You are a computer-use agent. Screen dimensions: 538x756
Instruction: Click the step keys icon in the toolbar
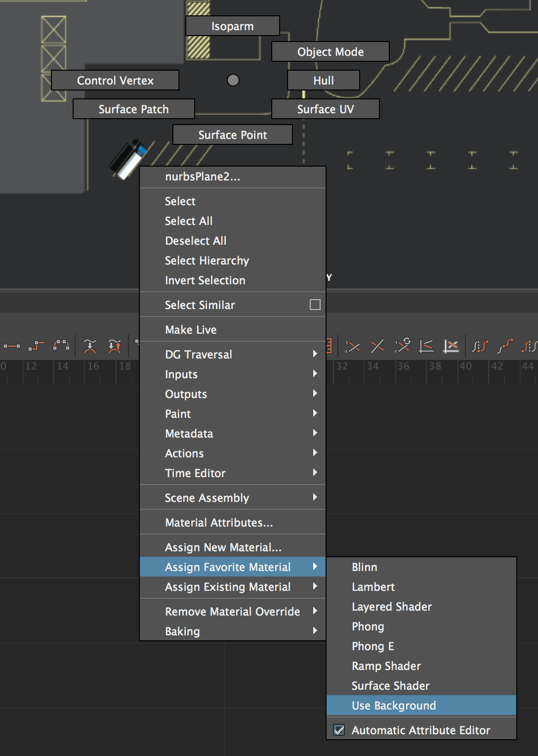[38, 345]
